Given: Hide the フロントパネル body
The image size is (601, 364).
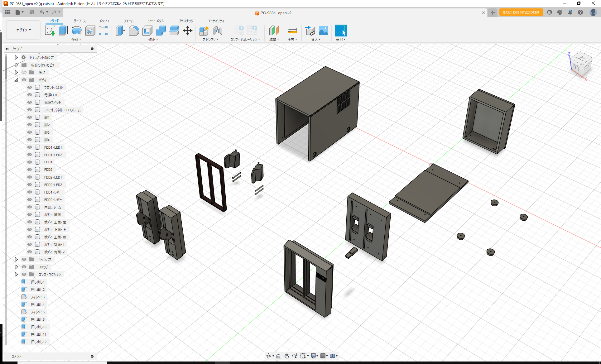Looking at the screenshot, I should click(29, 87).
